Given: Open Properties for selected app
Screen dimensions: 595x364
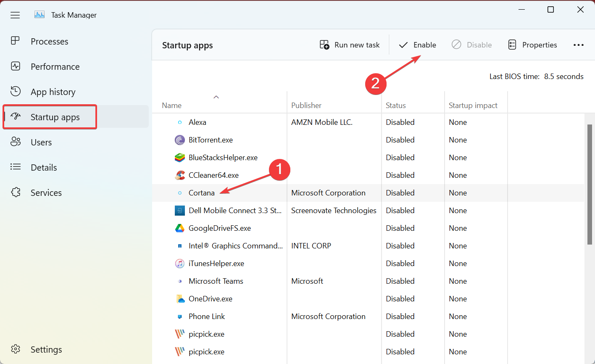Looking at the screenshot, I should (x=532, y=45).
